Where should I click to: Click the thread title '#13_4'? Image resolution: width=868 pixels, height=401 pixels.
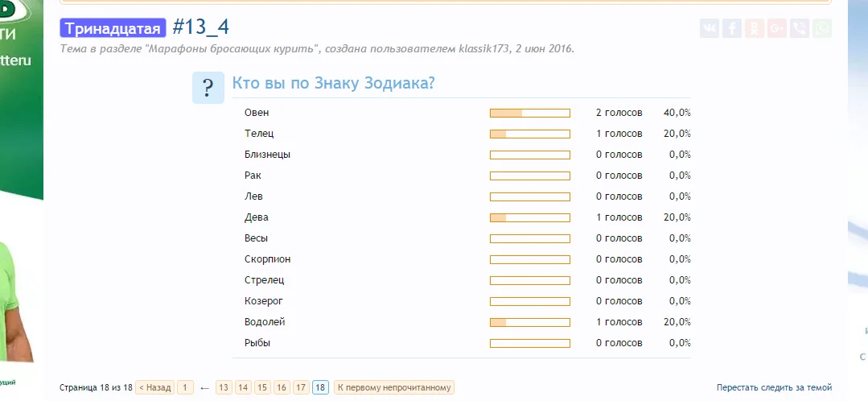click(x=200, y=27)
